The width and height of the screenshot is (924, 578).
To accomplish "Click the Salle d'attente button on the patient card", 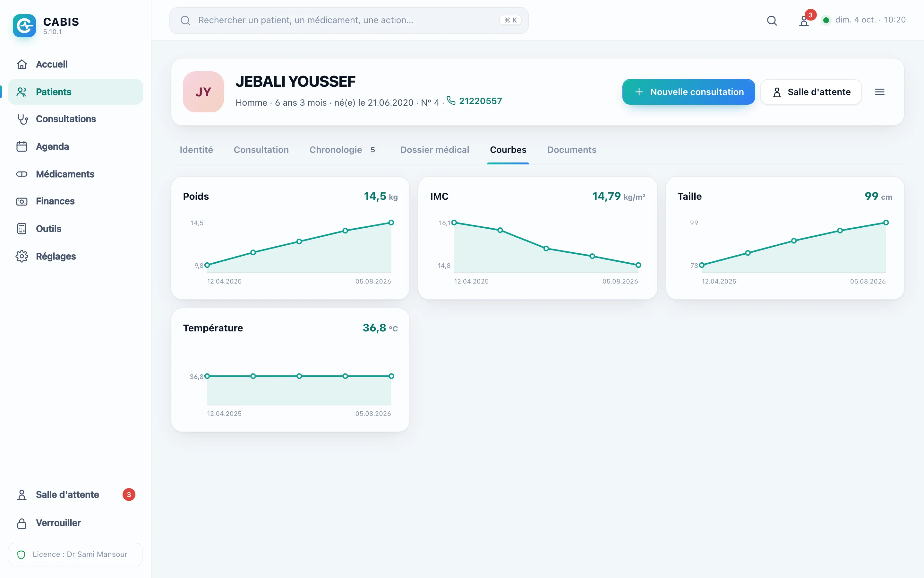I will (x=811, y=92).
